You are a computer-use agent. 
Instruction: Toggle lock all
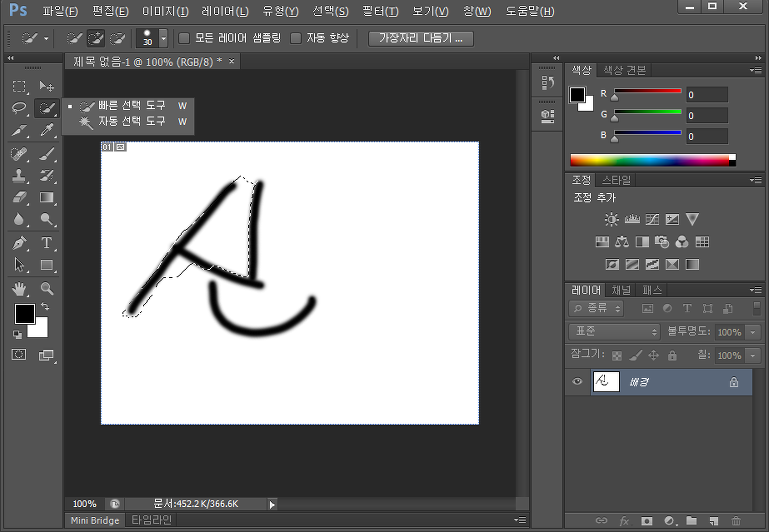coord(672,355)
